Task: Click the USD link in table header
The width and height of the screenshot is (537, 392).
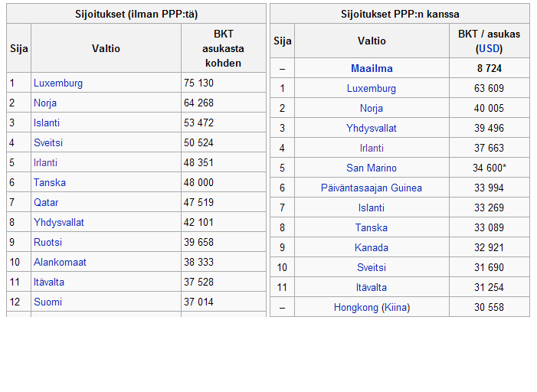Action: pos(489,48)
